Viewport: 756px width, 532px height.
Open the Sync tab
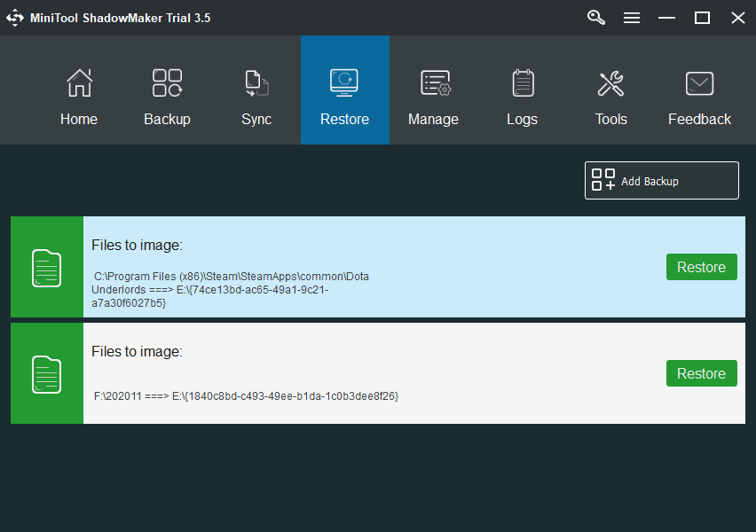coord(256,90)
